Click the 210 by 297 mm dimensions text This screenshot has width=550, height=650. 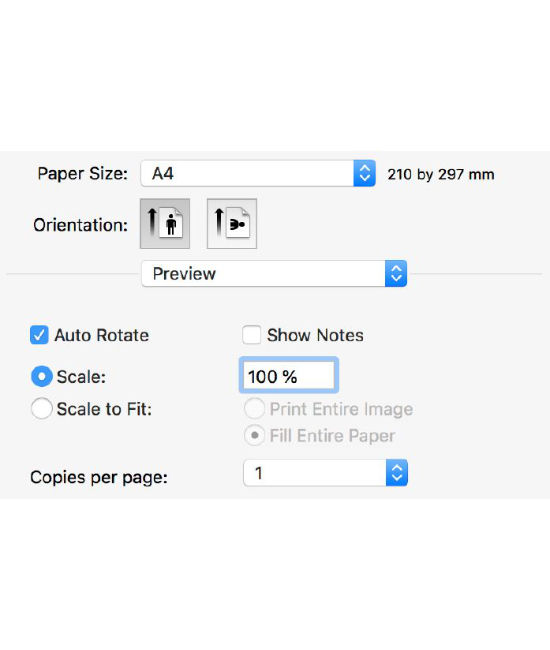(x=441, y=174)
